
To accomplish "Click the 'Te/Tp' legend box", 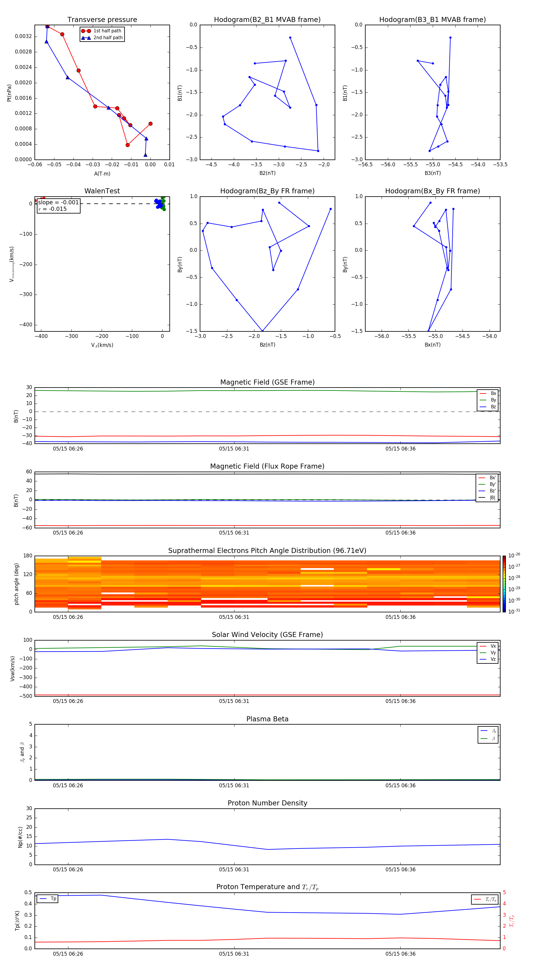I will coord(485,899).
